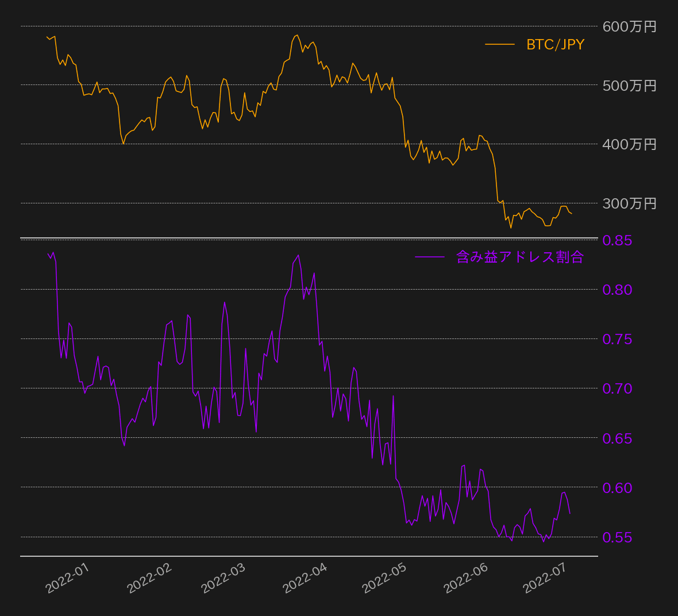Pick the 2022-04 date label
The width and height of the screenshot is (678, 616).
(305, 578)
